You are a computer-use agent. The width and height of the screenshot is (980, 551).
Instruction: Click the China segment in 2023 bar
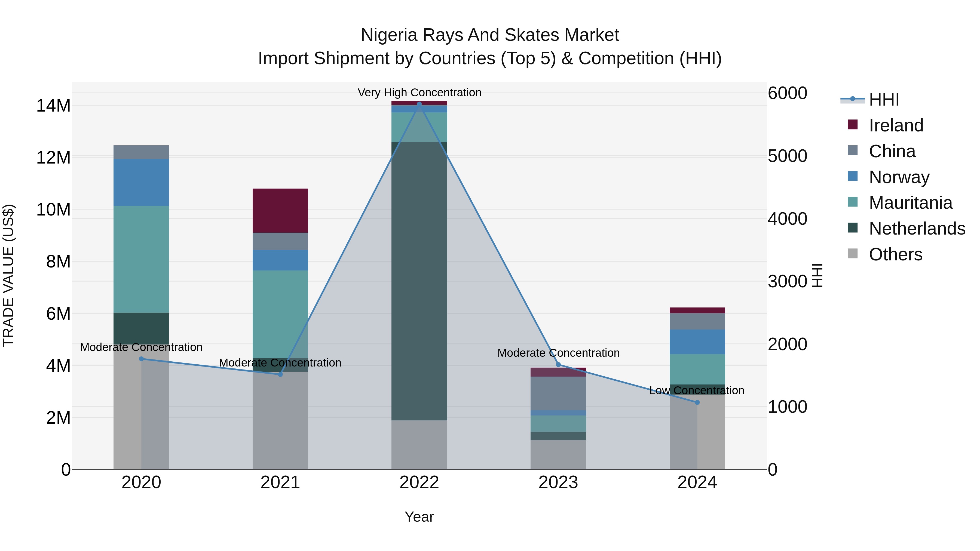(x=559, y=393)
